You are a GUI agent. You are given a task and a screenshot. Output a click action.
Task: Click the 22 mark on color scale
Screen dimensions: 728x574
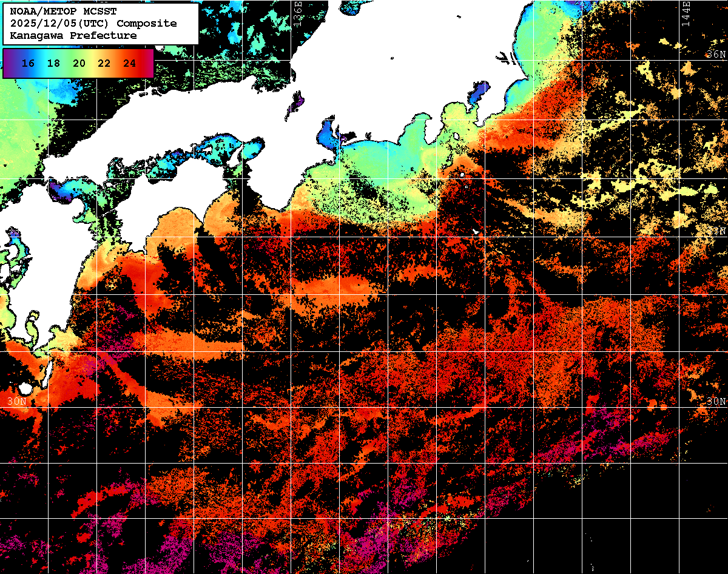[104, 63]
